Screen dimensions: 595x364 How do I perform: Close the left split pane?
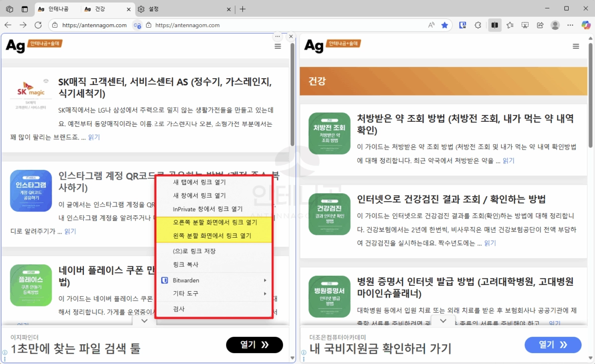click(x=291, y=36)
